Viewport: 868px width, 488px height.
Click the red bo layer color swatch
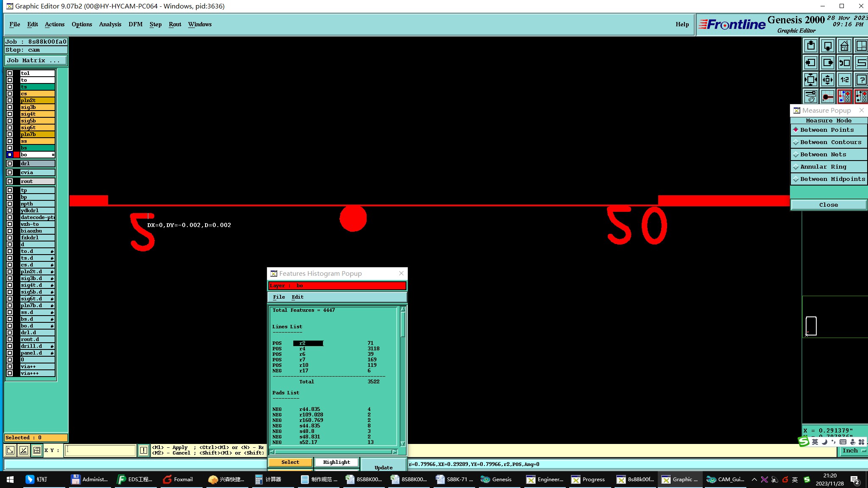tap(17, 155)
